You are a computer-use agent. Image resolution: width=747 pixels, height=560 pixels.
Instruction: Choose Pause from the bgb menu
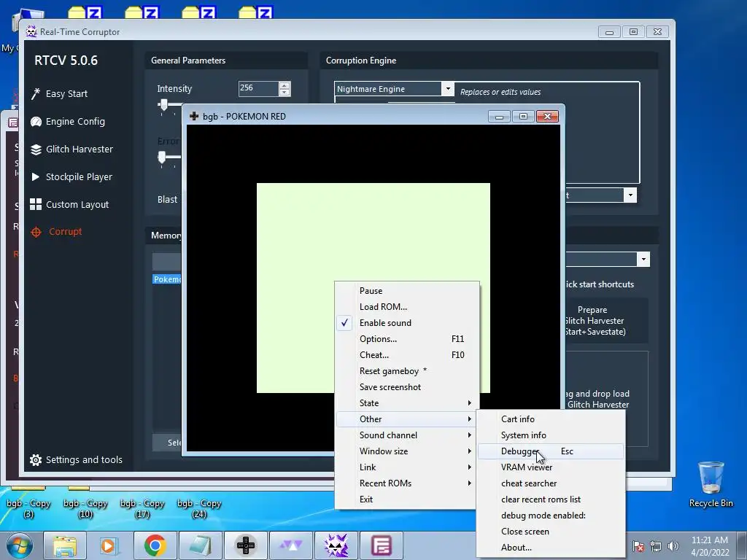(x=406, y=291)
